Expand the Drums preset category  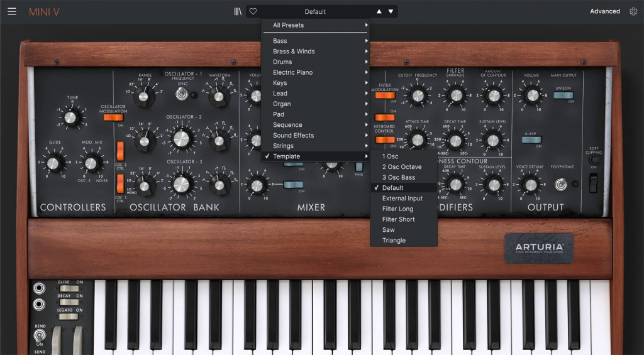click(x=316, y=62)
